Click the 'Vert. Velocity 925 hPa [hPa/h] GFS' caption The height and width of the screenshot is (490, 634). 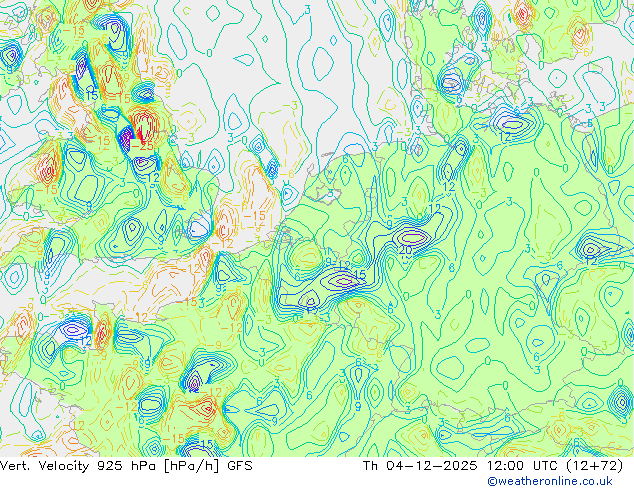pos(126,466)
